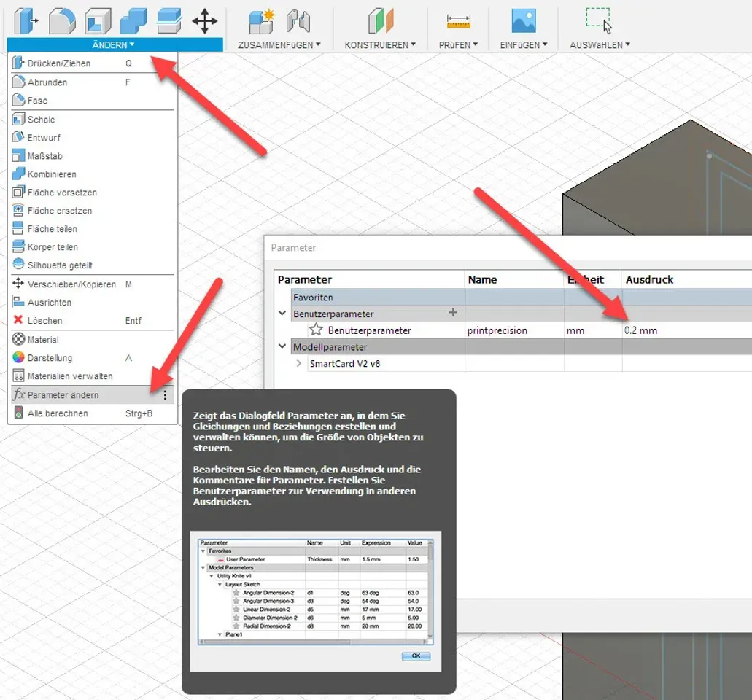Viewport: 752px width, 700px height.
Task: Open the measure ruler icon under Prüfen
Action: 459,22
